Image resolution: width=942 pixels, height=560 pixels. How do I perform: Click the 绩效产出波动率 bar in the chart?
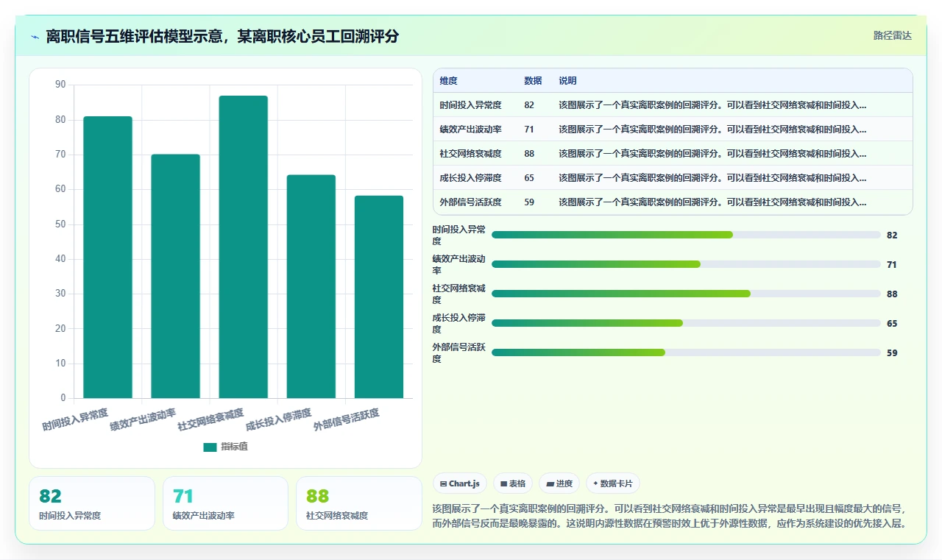pos(175,276)
